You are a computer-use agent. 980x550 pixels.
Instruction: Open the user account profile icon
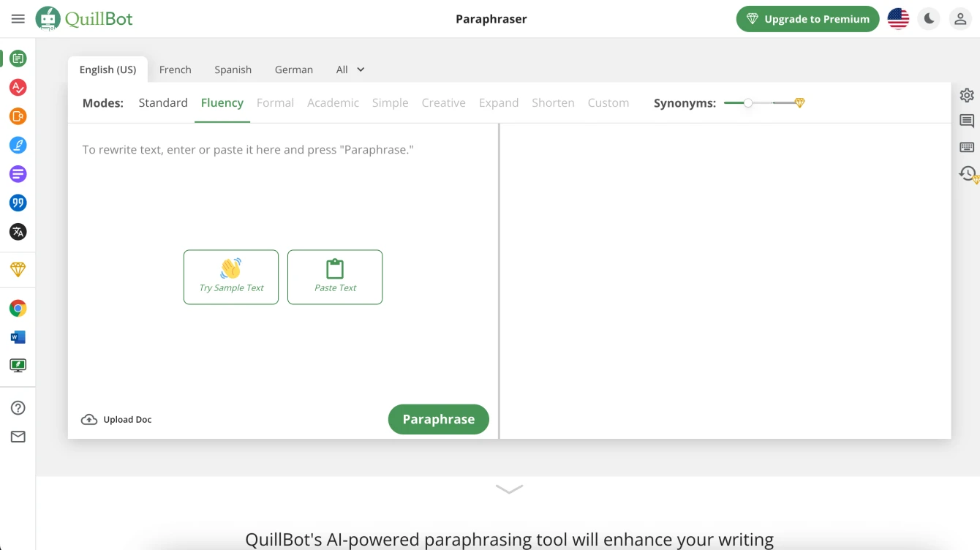click(x=960, y=19)
